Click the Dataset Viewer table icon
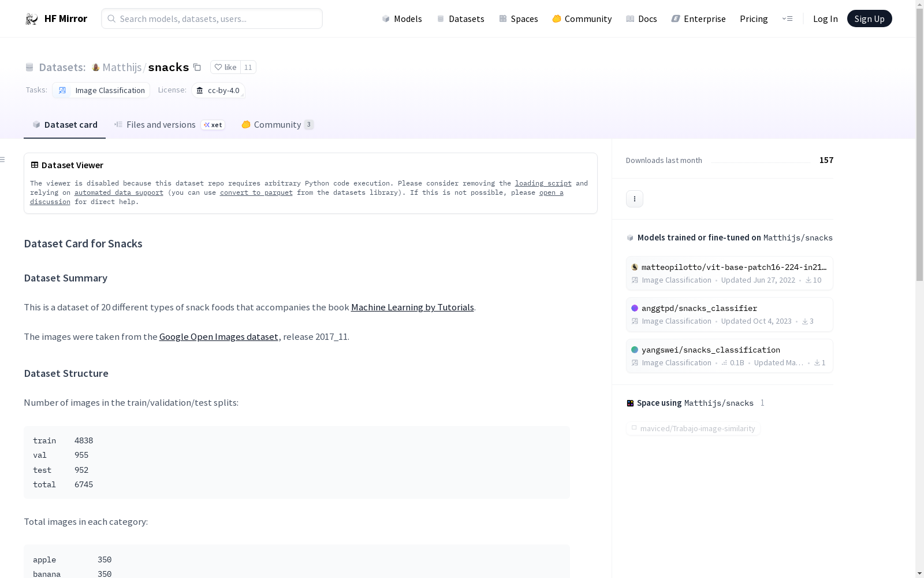 point(35,165)
